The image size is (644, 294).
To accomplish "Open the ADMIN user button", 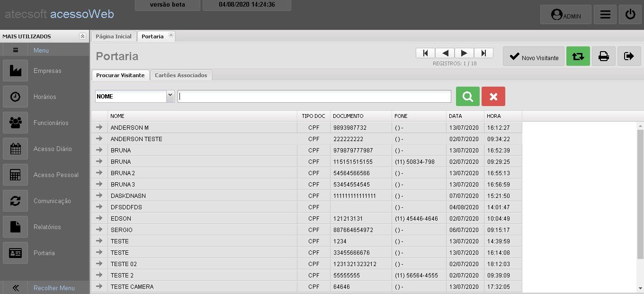I will 566,15.
